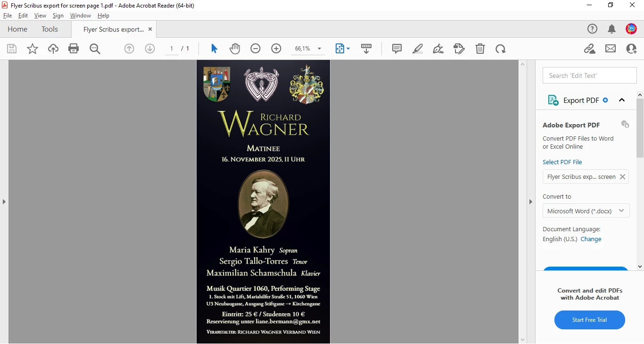Click the current page number field
Viewport: 644px width, 344px height.
coord(172,49)
